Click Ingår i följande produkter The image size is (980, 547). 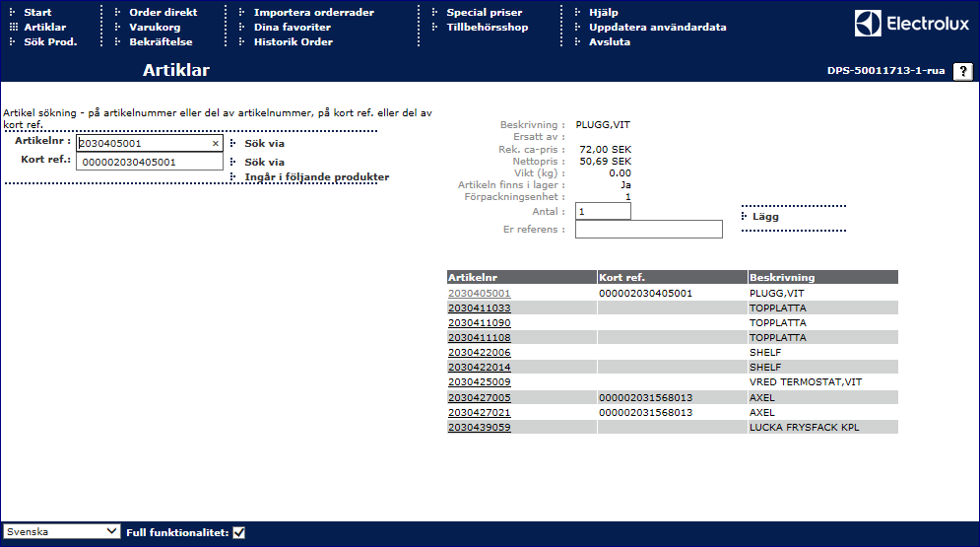coord(316,177)
